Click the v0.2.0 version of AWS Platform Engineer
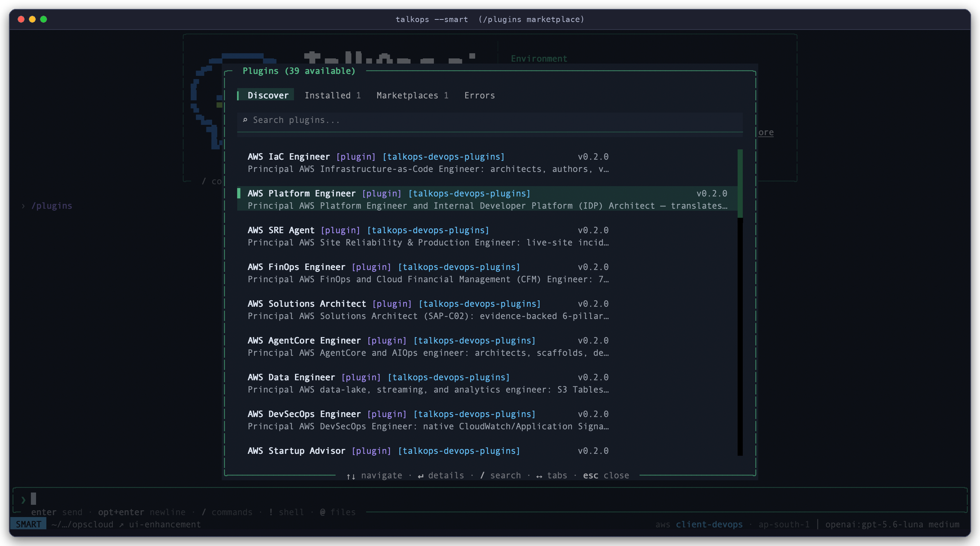 click(x=711, y=194)
